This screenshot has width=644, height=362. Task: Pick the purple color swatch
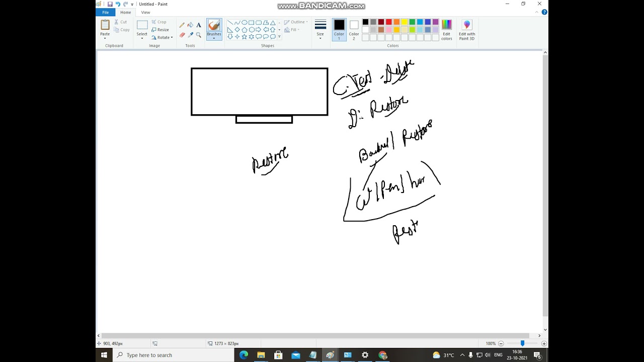tap(435, 22)
